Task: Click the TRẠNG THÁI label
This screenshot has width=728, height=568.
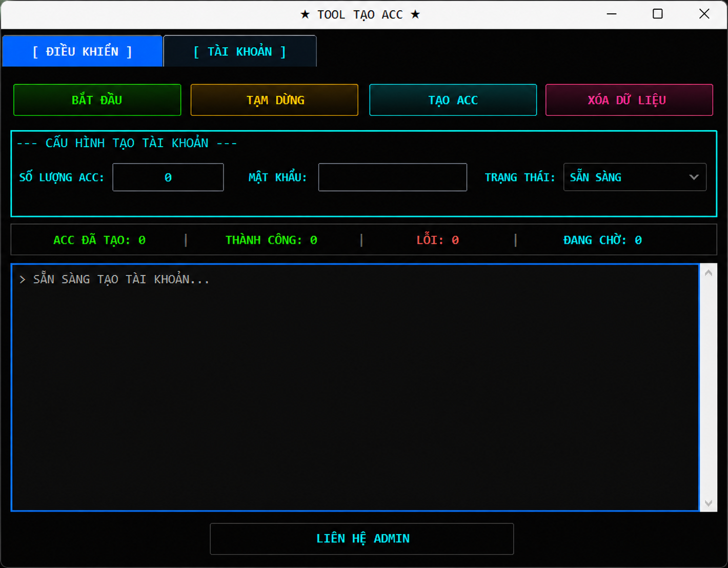Action: point(520,177)
